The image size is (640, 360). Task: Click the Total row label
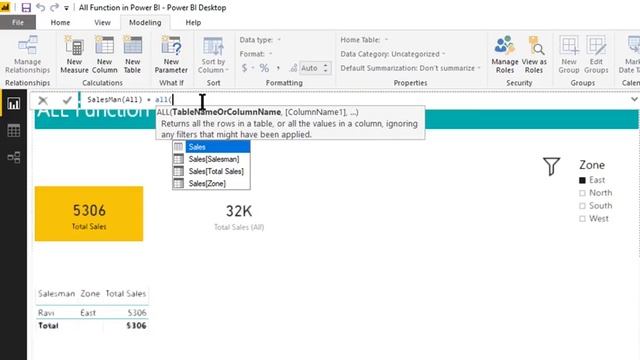[48, 326]
